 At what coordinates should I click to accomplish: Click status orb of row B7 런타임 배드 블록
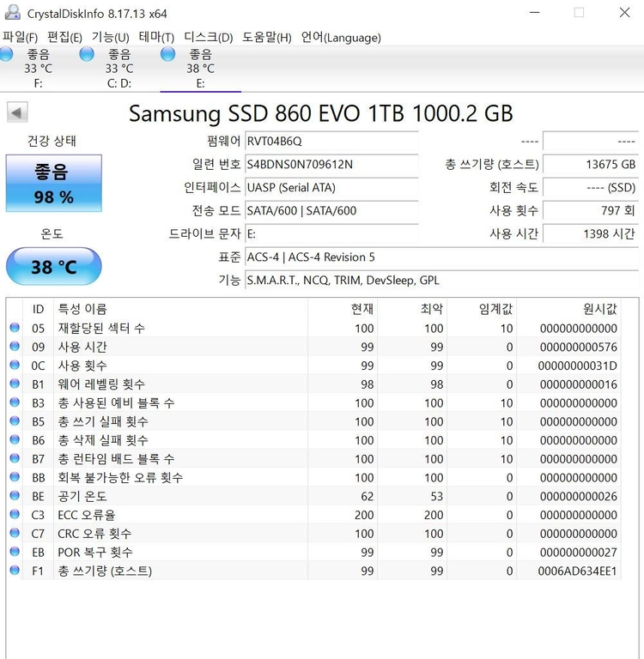15,458
